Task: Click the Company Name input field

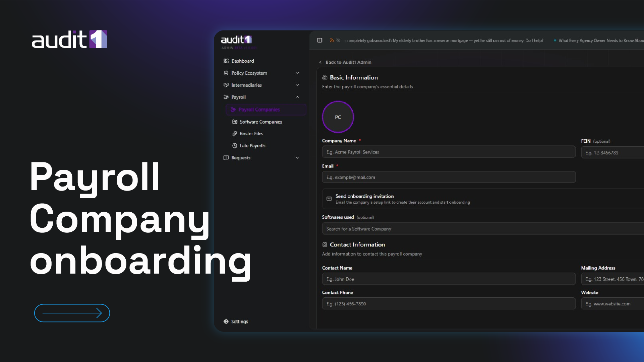Action: (x=448, y=152)
